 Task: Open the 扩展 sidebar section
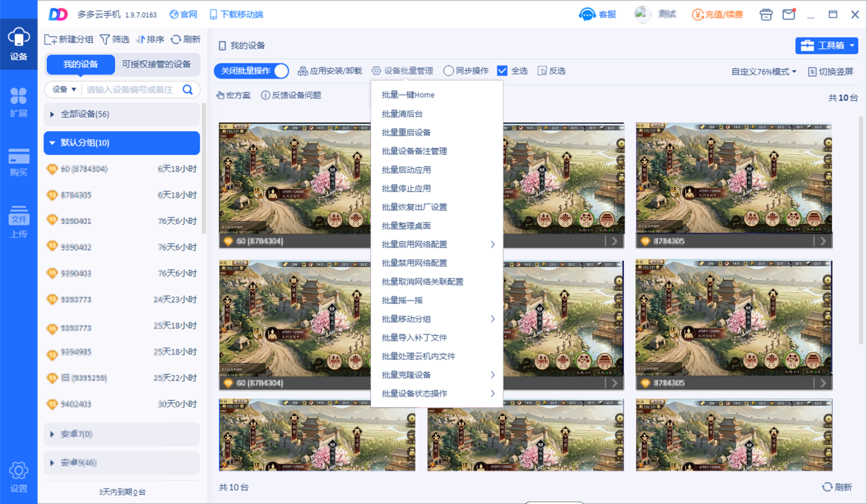pos(18,102)
